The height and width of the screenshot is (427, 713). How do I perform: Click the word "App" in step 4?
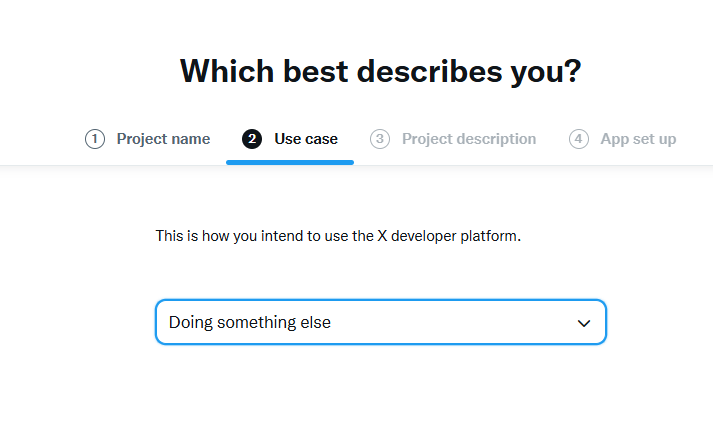coord(615,139)
